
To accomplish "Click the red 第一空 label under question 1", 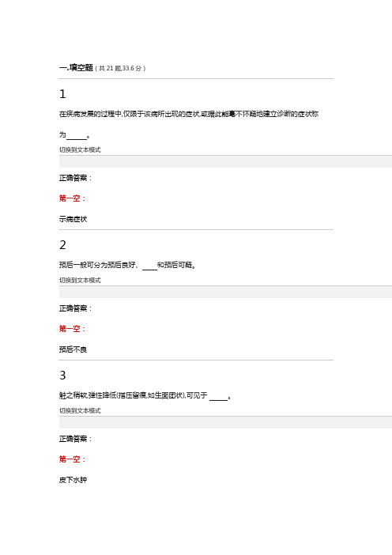I will (x=72, y=198).
